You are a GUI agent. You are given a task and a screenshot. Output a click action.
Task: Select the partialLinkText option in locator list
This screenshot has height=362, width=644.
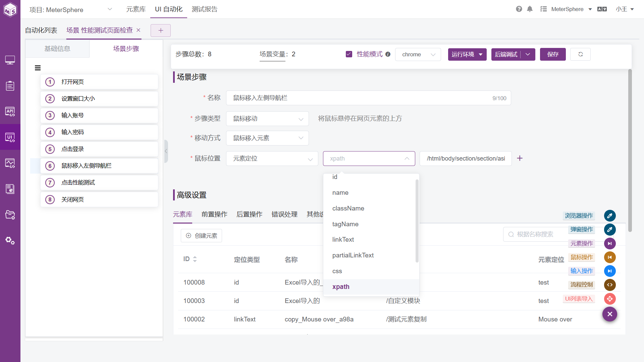click(369, 255)
